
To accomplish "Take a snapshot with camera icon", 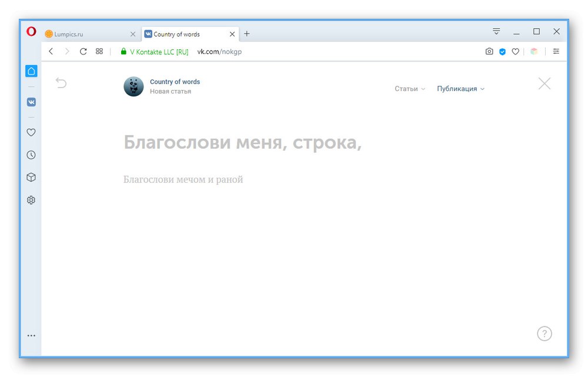I will [x=489, y=51].
